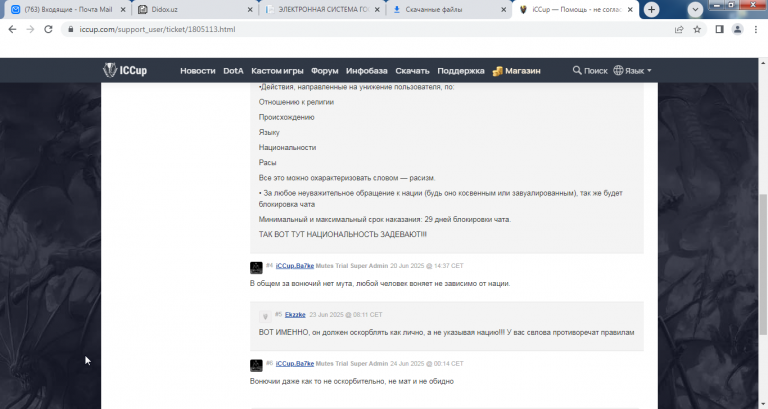Click text 'Национальности'
Screen dimensions: 768x409
click(x=287, y=147)
